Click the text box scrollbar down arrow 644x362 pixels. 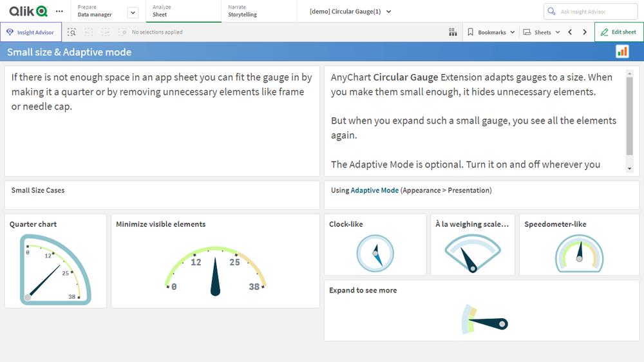(x=629, y=168)
